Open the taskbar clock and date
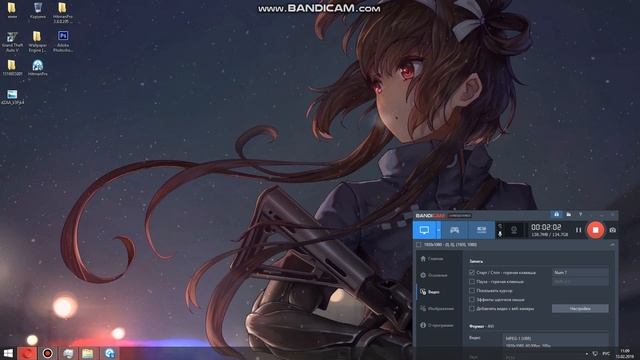The height and width of the screenshot is (360, 640). pyautogui.click(x=625, y=353)
